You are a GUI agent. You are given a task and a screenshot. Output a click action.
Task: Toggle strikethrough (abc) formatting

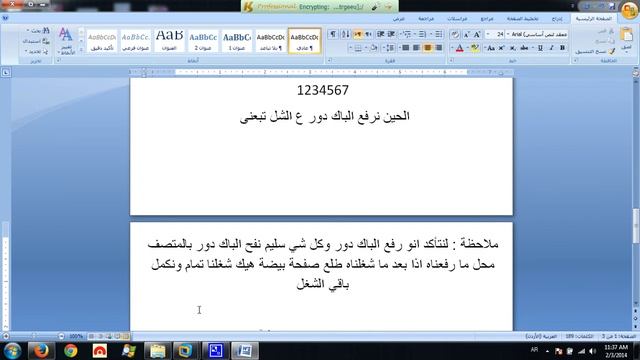point(524,48)
